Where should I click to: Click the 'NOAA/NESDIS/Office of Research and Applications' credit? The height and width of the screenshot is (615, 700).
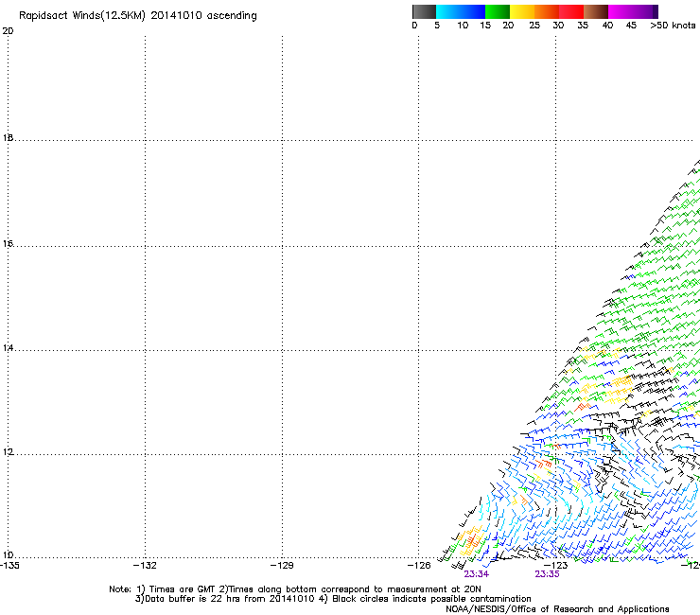click(x=557, y=609)
